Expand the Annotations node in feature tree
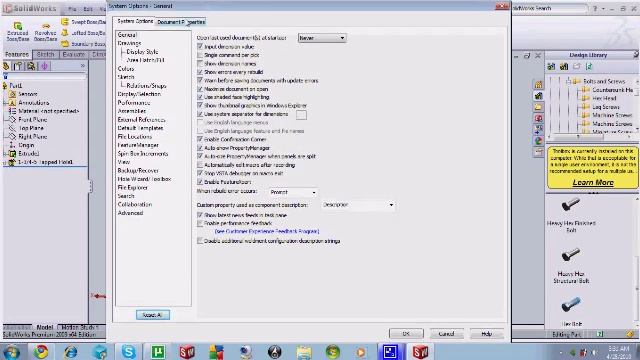640x360 pixels. click(5, 103)
